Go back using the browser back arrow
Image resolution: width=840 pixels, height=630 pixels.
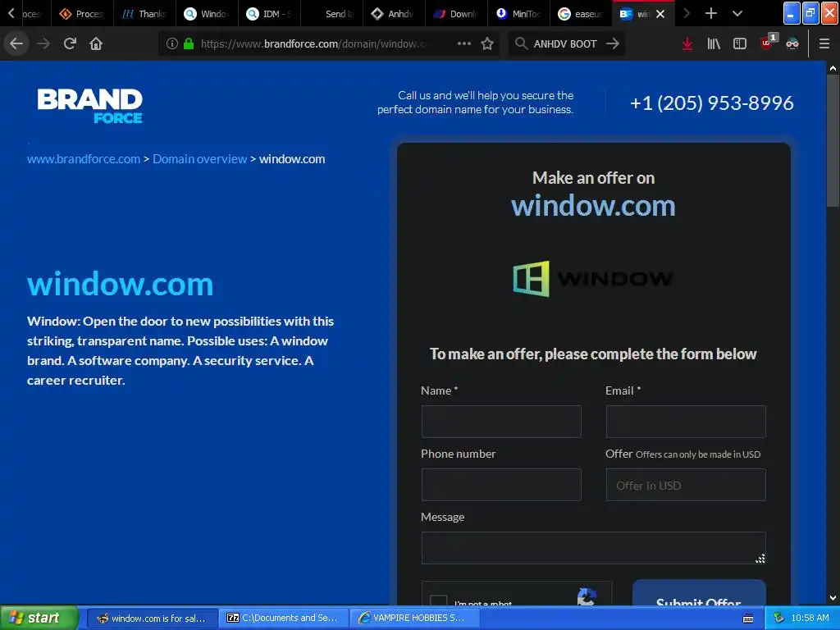tap(16, 43)
